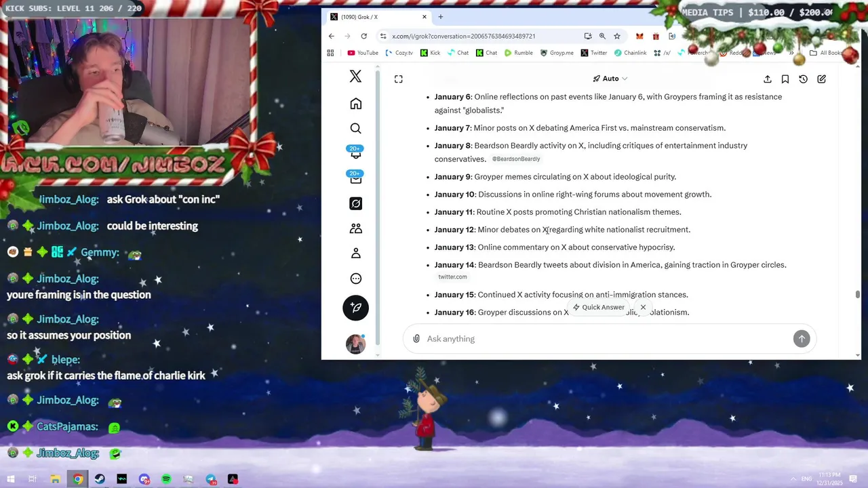Open zoom magnifier in address bar
Viewport: 868px width, 488px height.
[601, 36]
